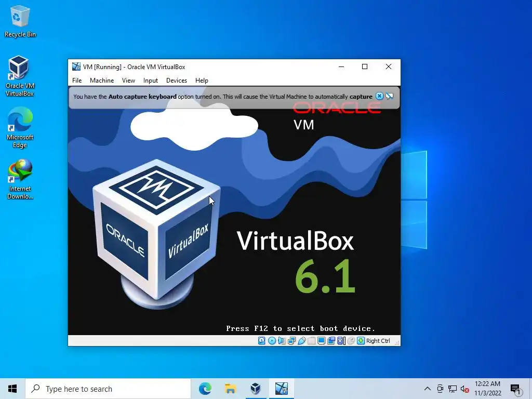Open the Windows Start menu
532x399 pixels.
pos(12,389)
